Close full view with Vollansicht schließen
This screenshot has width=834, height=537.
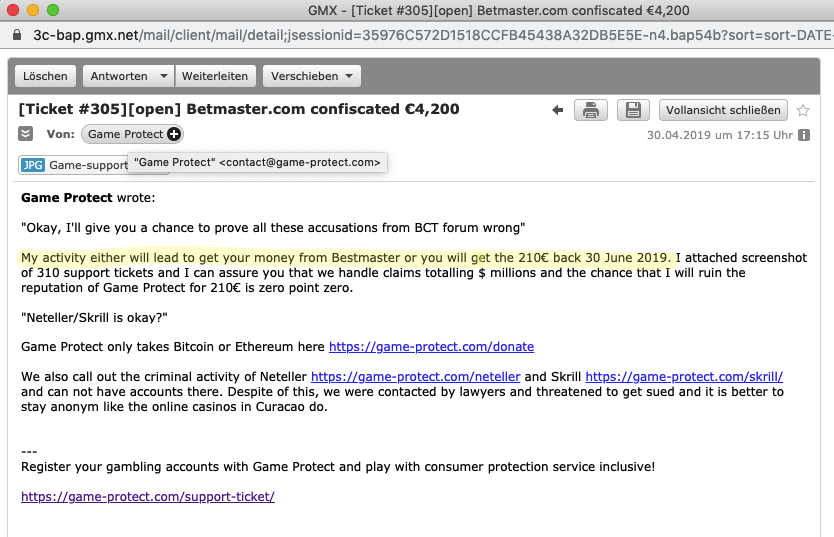coord(723,110)
